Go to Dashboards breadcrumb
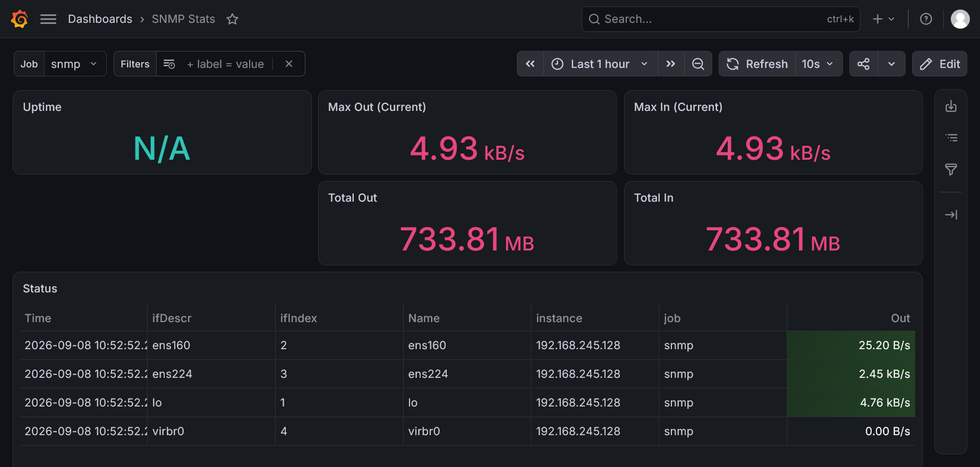980x467 pixels. (x=100, y=19)
